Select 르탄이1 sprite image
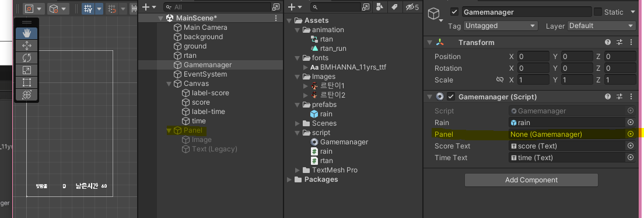Screen dimensions: 644x218 [332, 86]
